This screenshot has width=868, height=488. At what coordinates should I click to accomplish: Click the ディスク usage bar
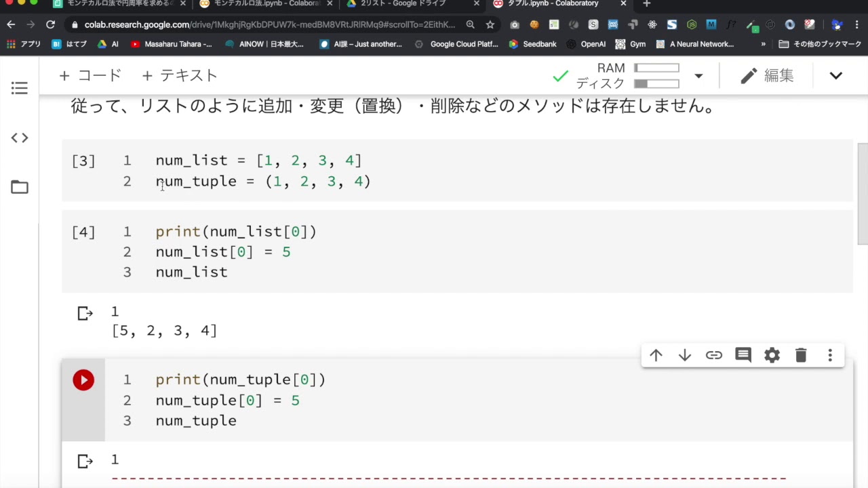coord(656,84)
